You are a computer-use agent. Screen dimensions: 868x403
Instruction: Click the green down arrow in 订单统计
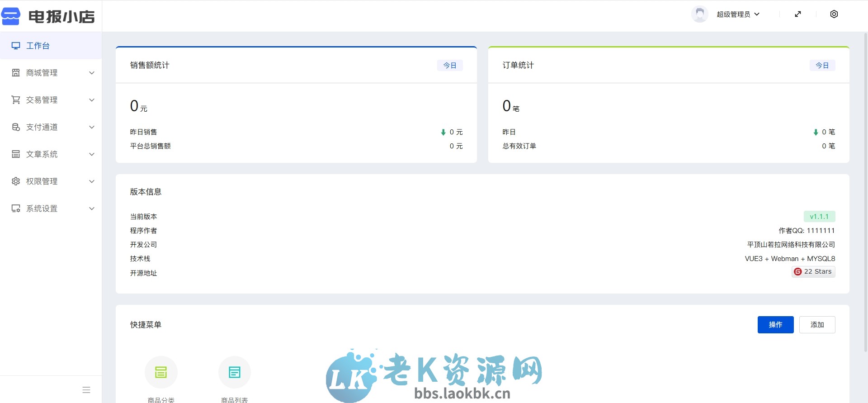point(816,133)
